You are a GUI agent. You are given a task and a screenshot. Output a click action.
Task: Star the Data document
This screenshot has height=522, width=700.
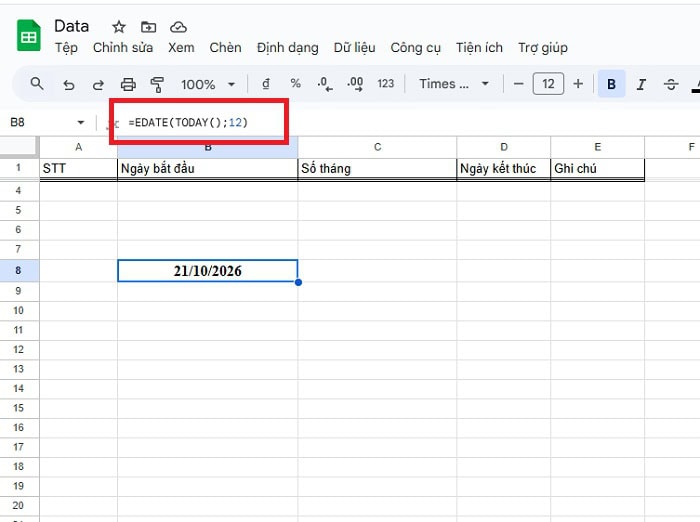point(119,27)
